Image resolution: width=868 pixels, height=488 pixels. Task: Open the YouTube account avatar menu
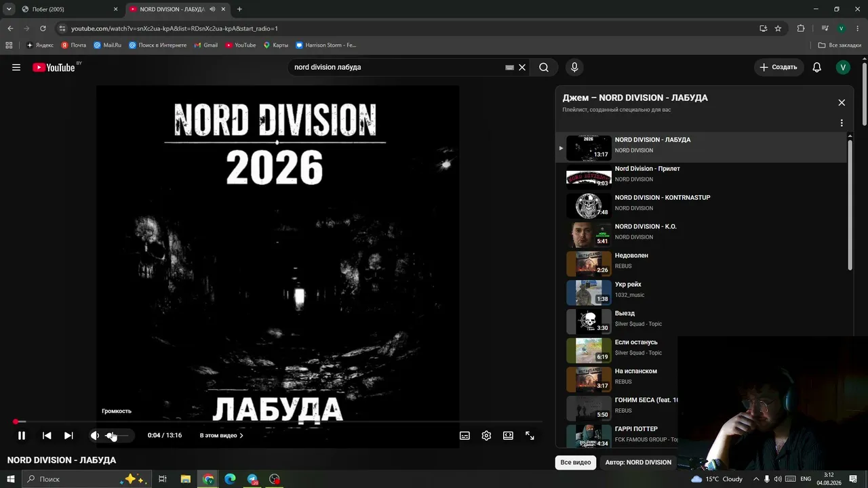click(x=843, y=67)
